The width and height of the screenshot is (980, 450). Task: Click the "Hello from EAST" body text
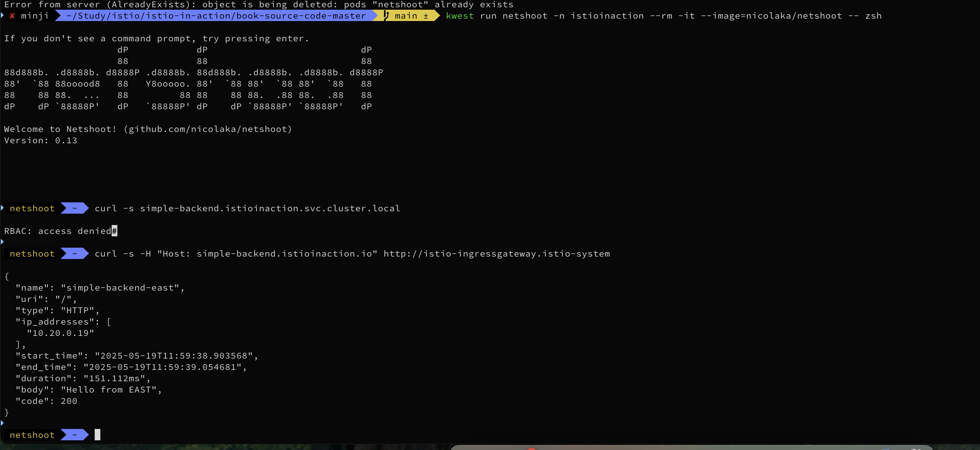[x=108, y=390]
